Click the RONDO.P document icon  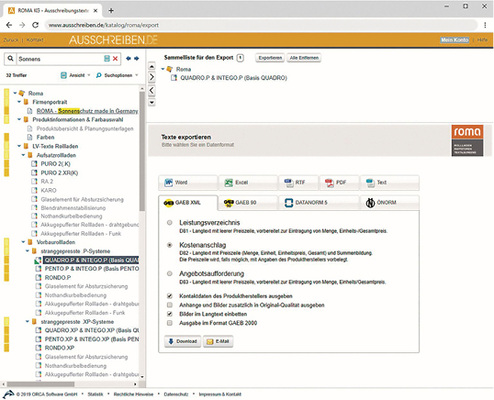tap(38, 277)
